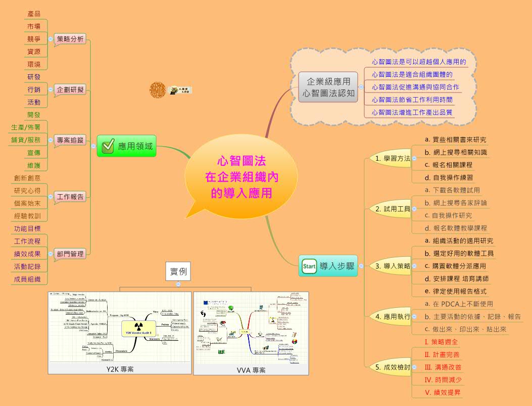Click the footprint graphic inside the VVA map

(203, 314)
